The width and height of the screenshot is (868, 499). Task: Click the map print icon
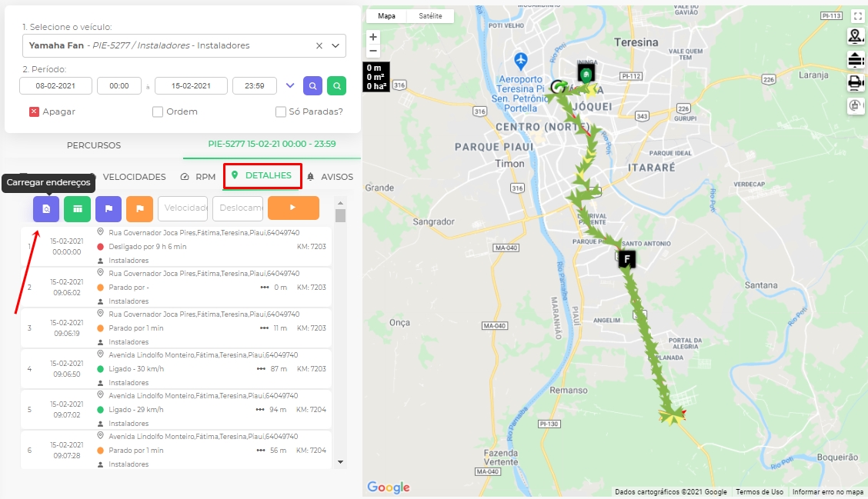(x=856, y=83)
